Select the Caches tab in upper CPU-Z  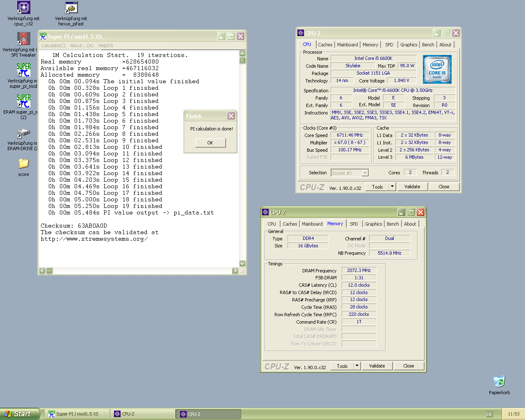point(325,45)
